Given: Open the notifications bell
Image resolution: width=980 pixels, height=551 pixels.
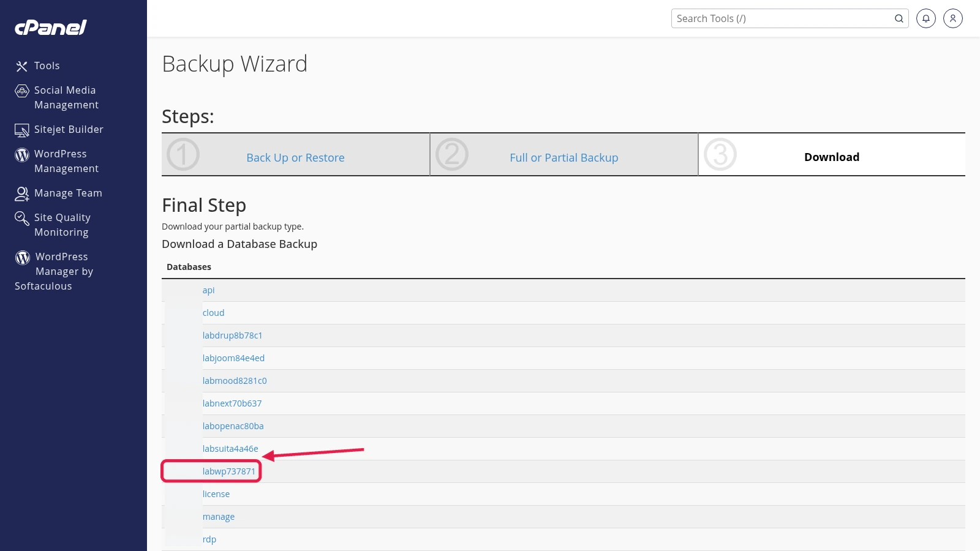Looking at the screenshot, I should tap(926, 18).
